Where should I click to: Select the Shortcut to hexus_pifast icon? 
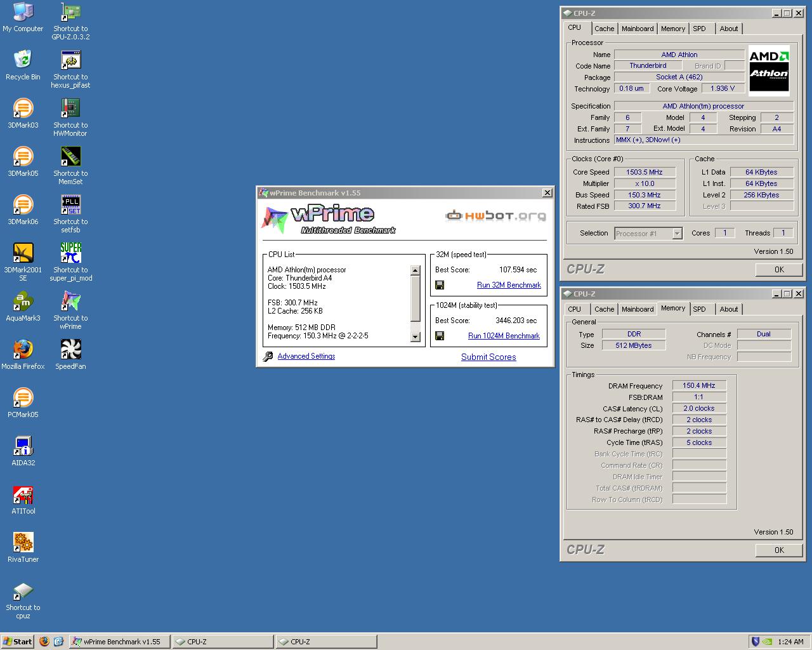point(70,69)
